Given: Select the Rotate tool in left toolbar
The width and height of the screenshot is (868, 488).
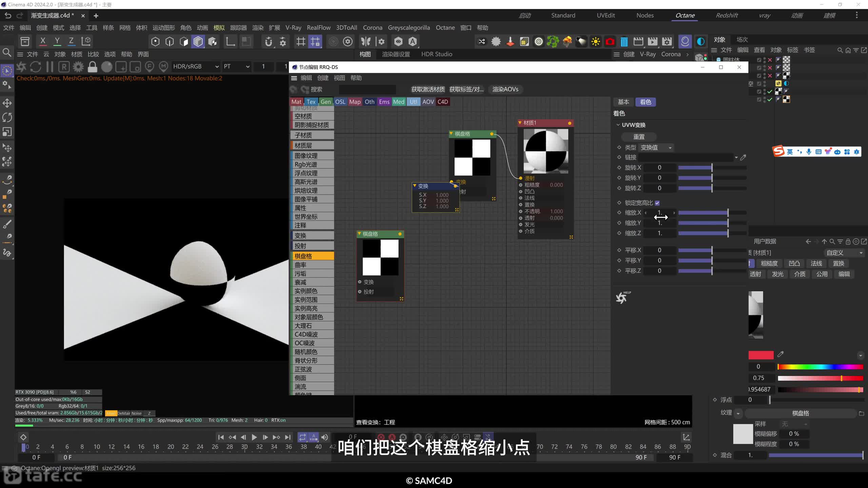Looking at the screenshot, I should point(7,117).
